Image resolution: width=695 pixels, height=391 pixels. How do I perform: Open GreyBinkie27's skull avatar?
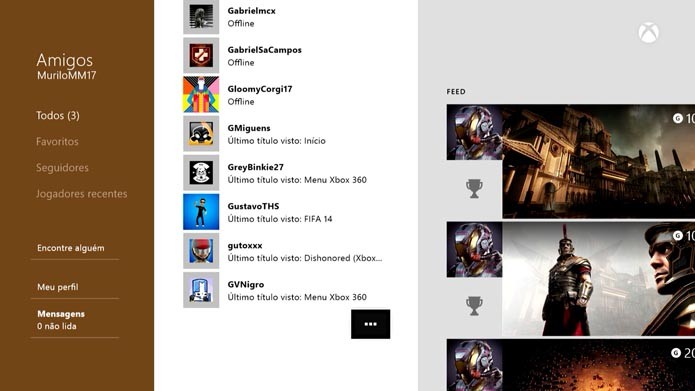point(201,172)
